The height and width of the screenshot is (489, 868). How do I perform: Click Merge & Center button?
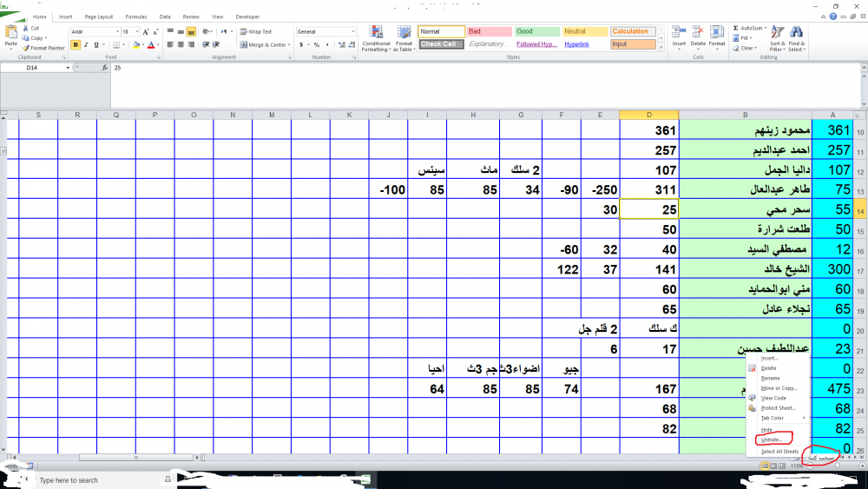[x=263, y=45]
